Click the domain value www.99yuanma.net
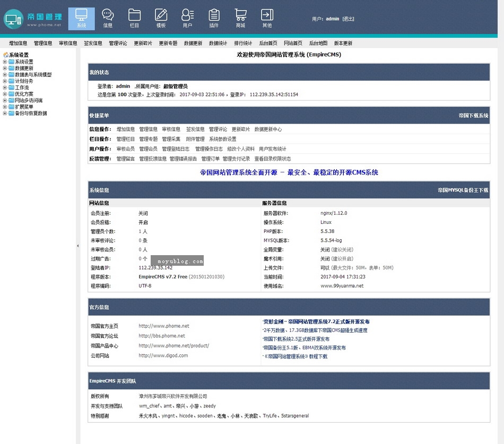 click(342, 285)
